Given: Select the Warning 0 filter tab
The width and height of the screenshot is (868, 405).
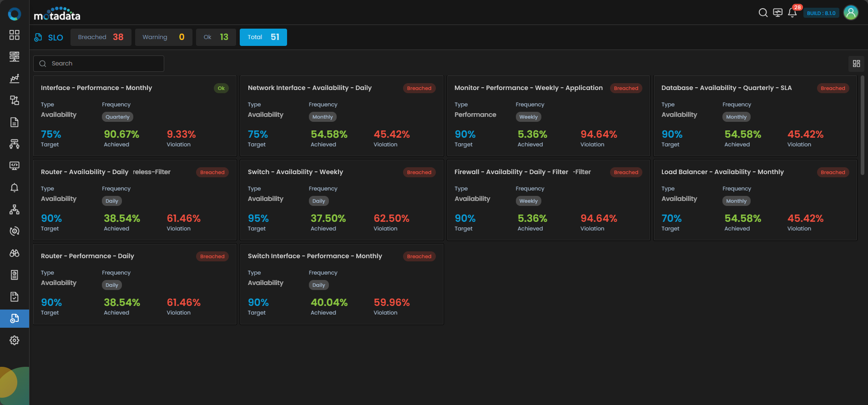Looking at the screenshot, I should (163, 37).
